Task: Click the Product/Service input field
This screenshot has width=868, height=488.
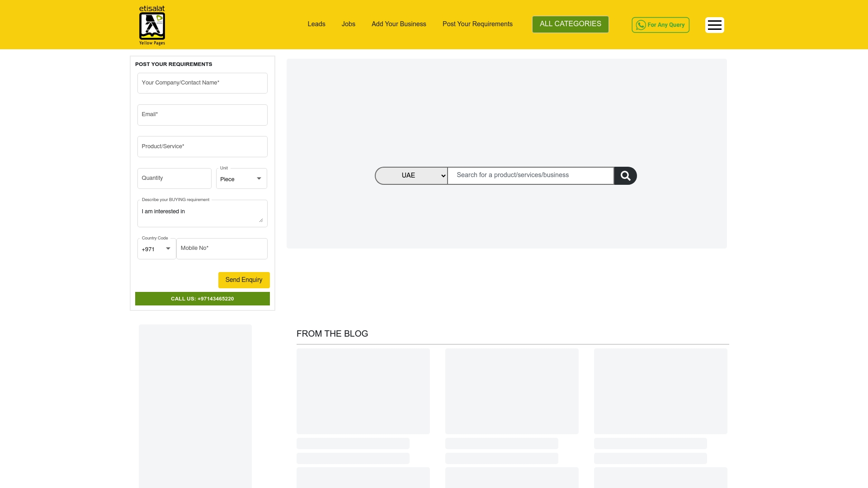Action: point(202,146)
